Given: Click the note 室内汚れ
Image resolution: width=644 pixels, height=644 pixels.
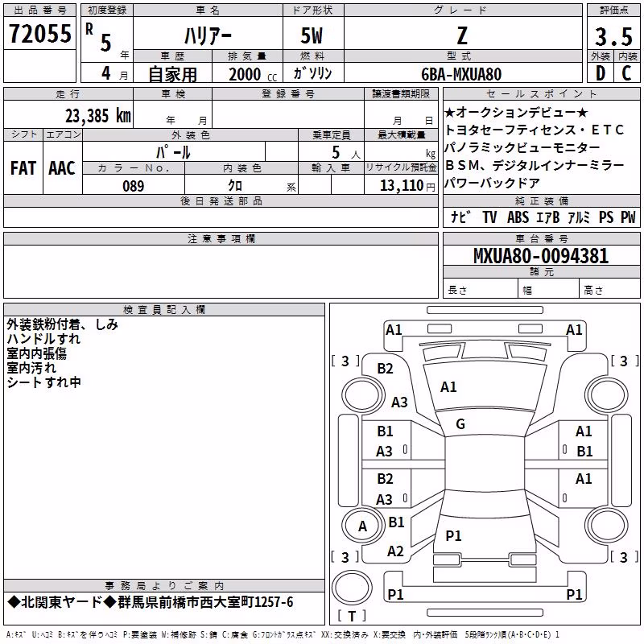Looking at the screenshot, I should pyautogui.click(x=31, y=368).
